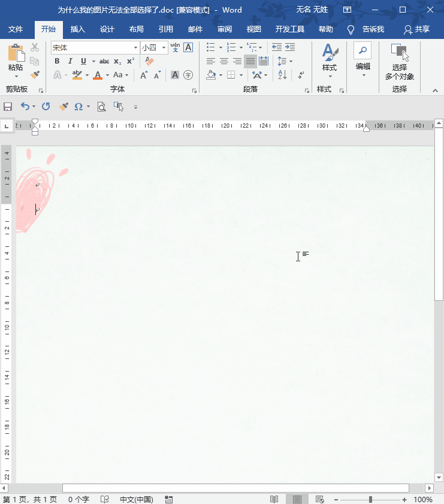This screenshot has height=504, width=444.
Task: Open the font name dropdown (宋体)
Action: (135, 47)
